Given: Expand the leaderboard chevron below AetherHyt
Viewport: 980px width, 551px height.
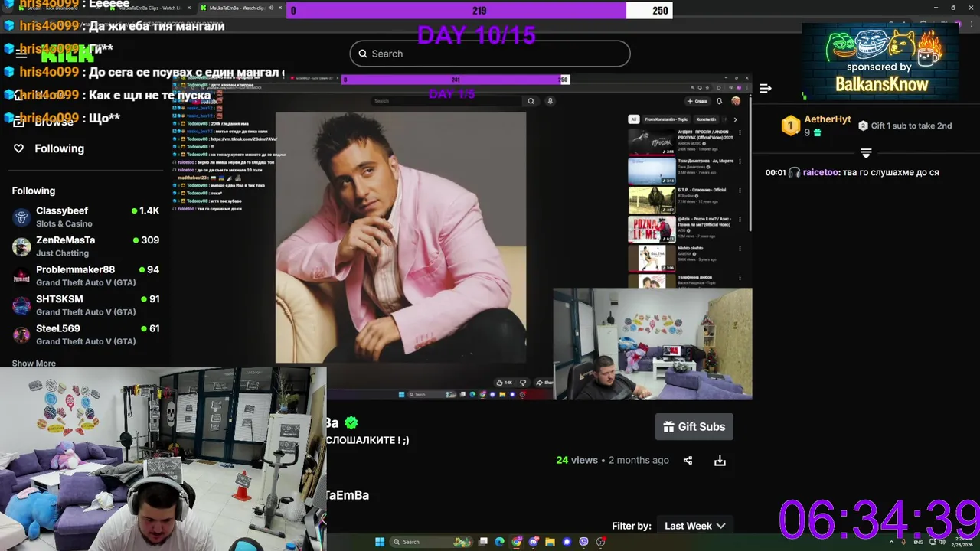Looking at the screenshot, I should (x=866, y=154).
